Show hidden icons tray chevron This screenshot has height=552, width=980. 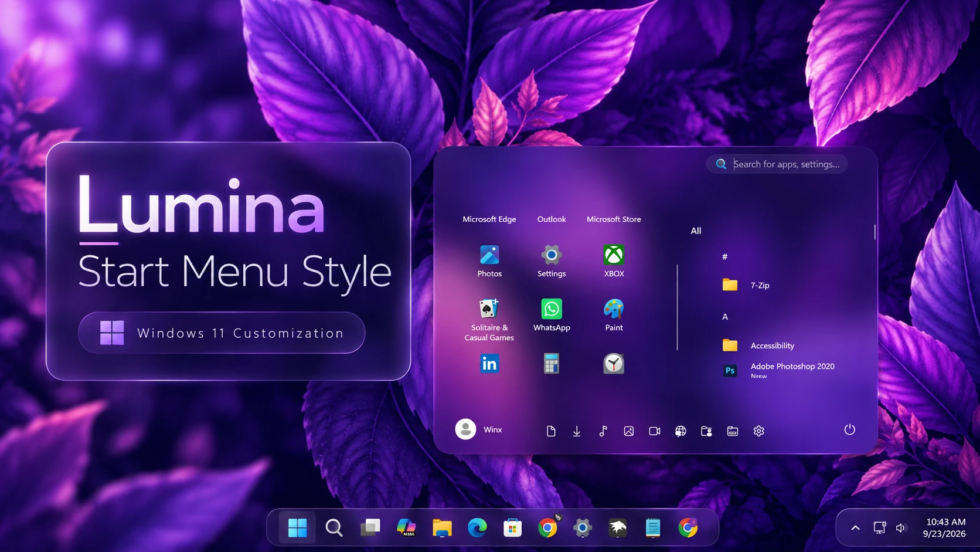click(856, 528)
